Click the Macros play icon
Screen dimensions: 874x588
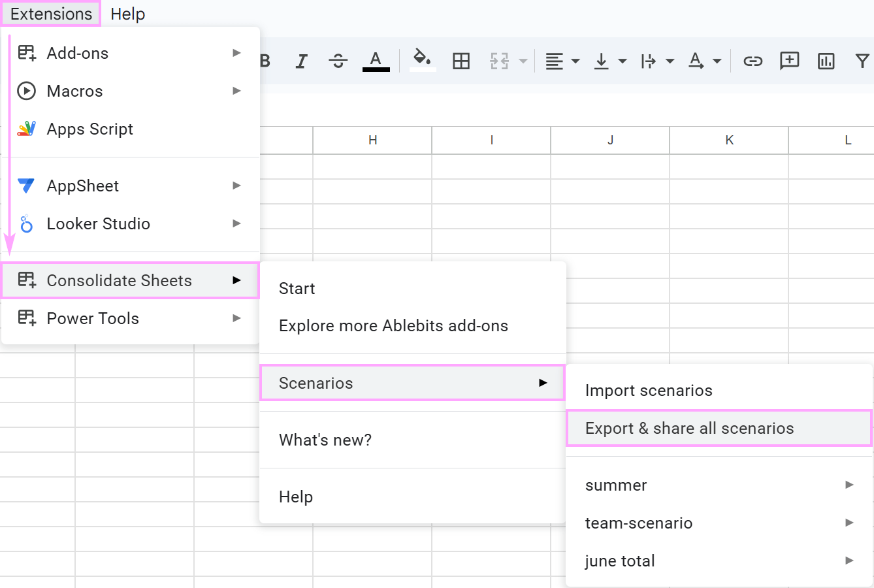(26, 91)
